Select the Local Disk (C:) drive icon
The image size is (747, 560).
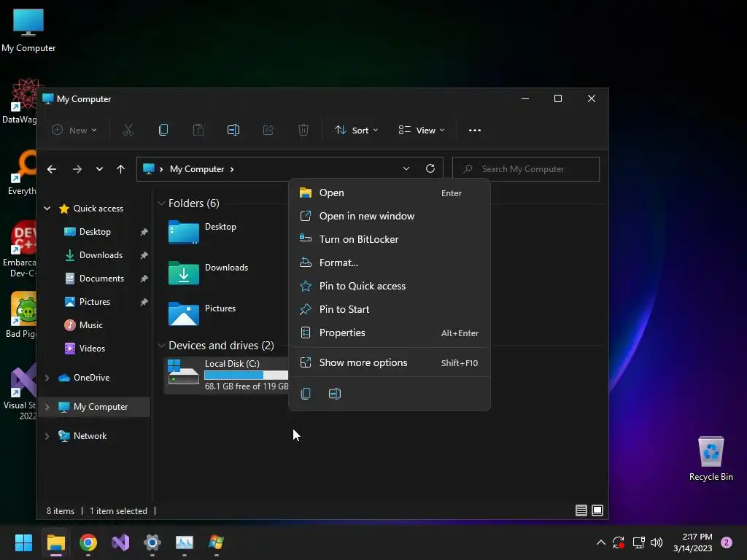tap(183, 373)
